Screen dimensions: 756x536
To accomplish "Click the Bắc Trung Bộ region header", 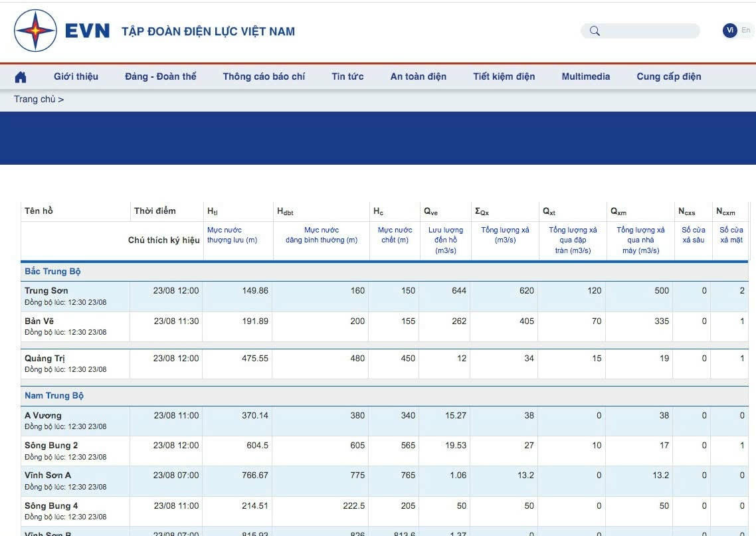I will [x=52, y=272].
